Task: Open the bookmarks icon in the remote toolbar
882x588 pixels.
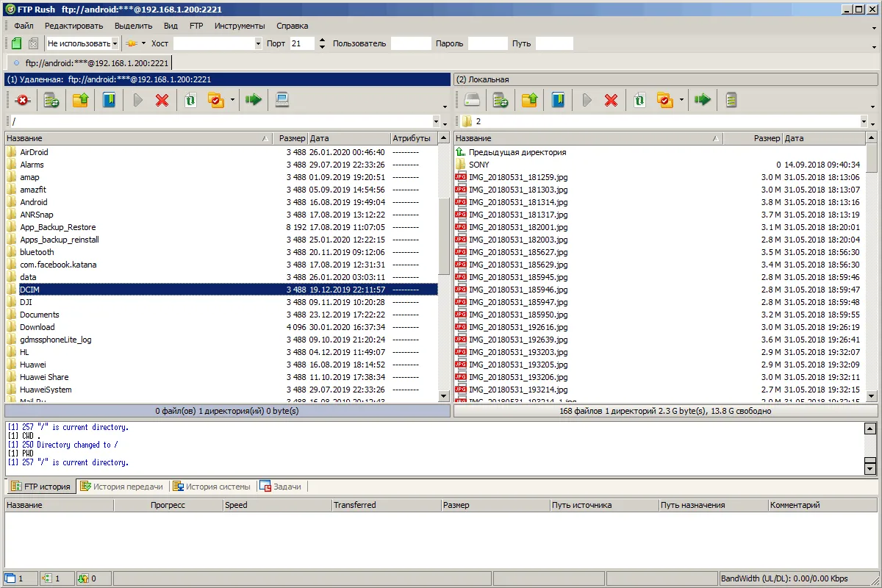Action: pyautogui.click(x=109, y=100)
